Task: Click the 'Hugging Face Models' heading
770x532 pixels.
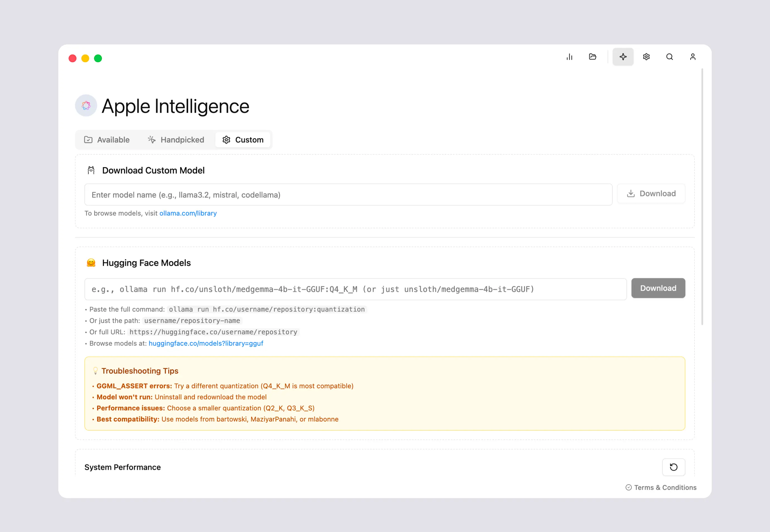Action: (x=146, y=263)
